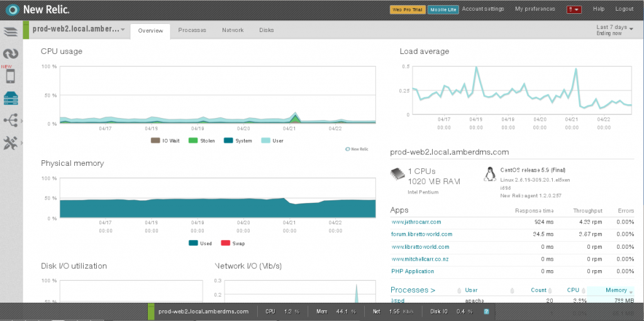Toggle Stolen series in CPU legend
This screenshot has width=644, height=321.
click(x=202, y=140)
